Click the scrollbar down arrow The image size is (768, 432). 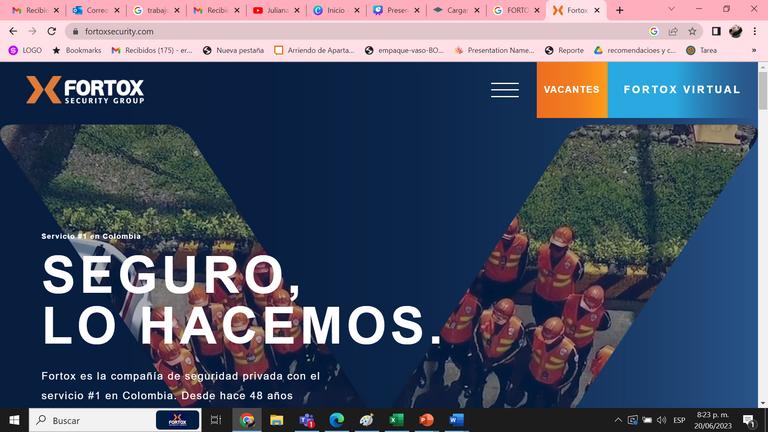coord(763,403)
